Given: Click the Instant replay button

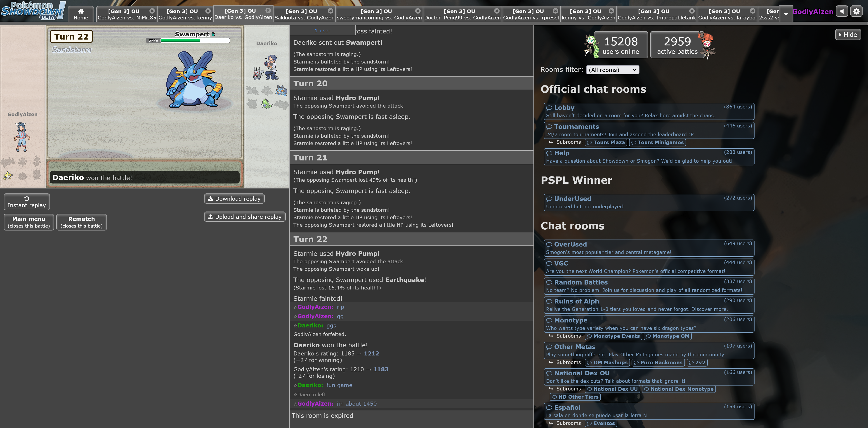Looking at the screenshot, I should tap(27, 202).
